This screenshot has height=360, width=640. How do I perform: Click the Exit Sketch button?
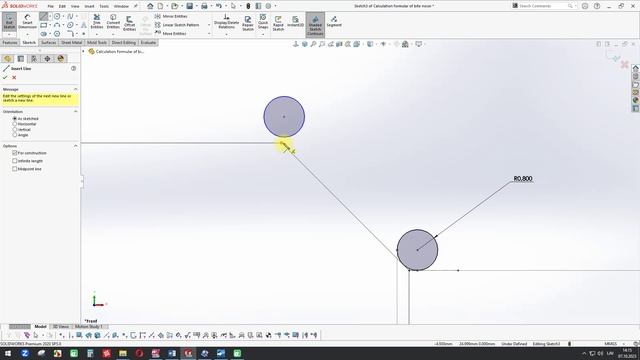pos(9,21)
